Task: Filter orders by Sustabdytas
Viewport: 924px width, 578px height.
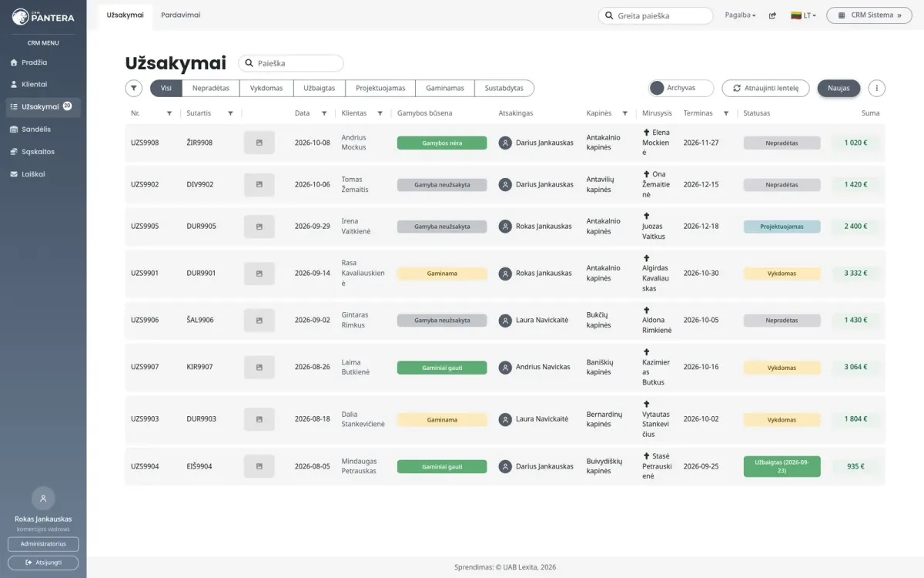Action: (504, 89)
